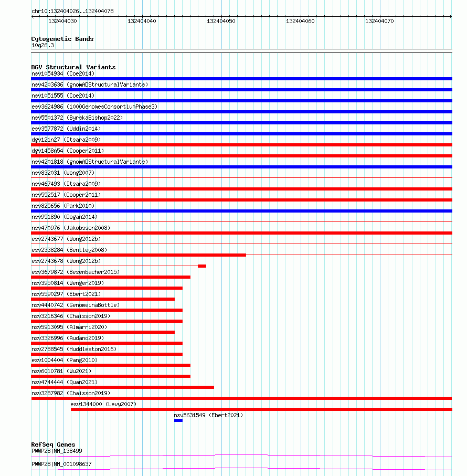Select the nsv4203636 gnomADStructuralVariants label
This screenshot has width=467, height=476.
tap(90, 84)
